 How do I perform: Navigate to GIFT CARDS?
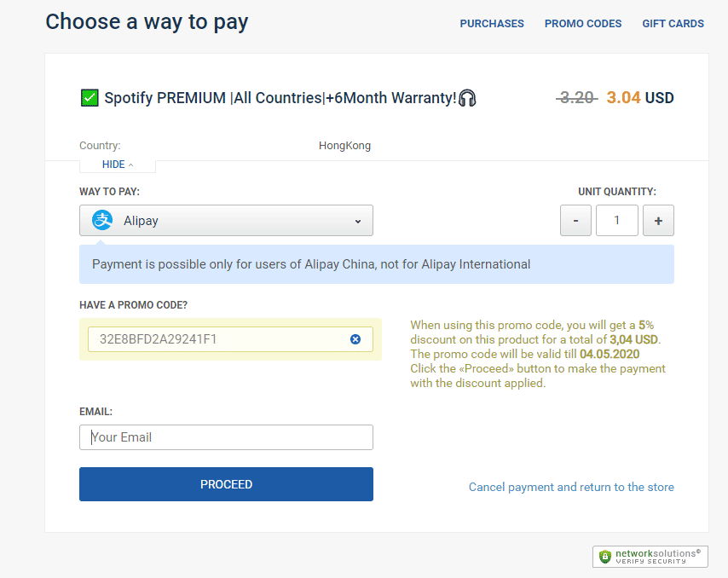[x=673, y=24]
